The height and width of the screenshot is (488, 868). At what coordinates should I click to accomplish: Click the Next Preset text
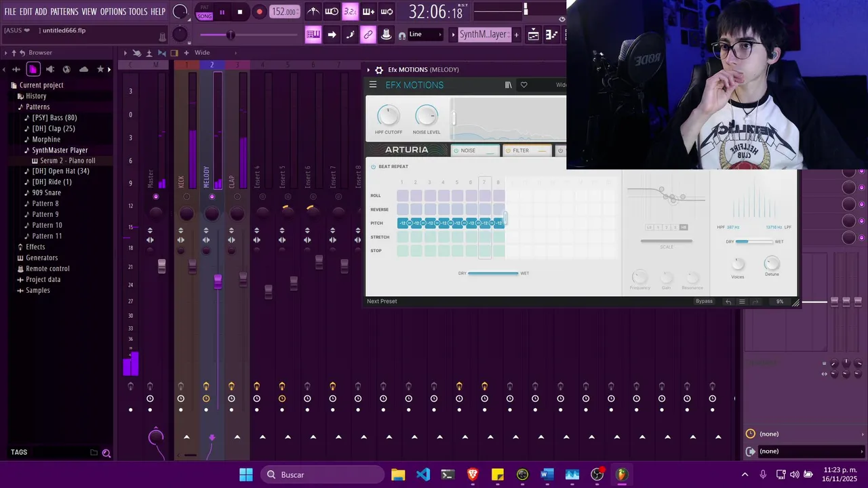click(382, 302)
